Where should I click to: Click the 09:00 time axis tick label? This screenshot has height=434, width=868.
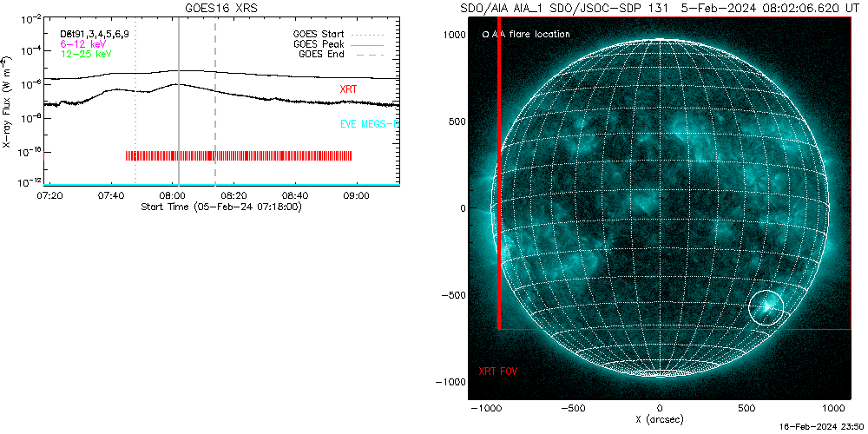pos(356,196)
